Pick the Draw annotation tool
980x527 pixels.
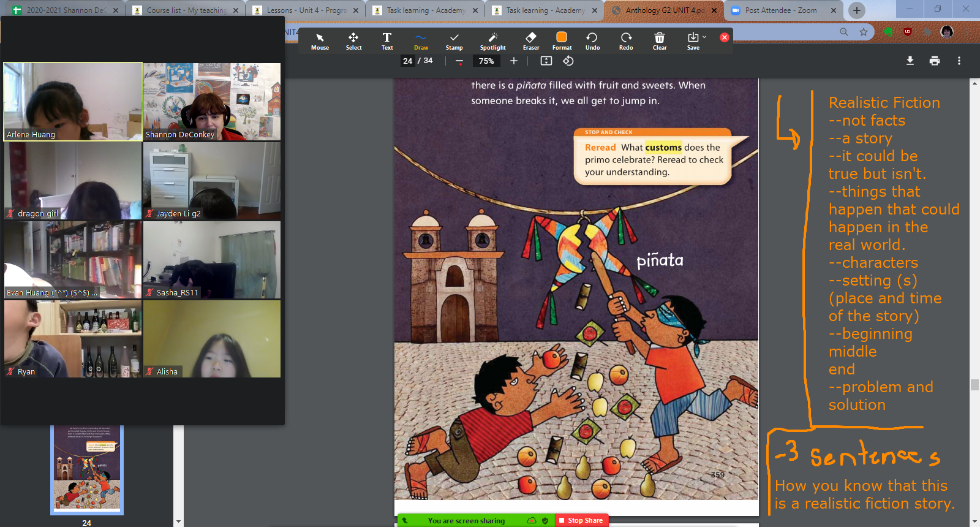(x=421, y=41)
